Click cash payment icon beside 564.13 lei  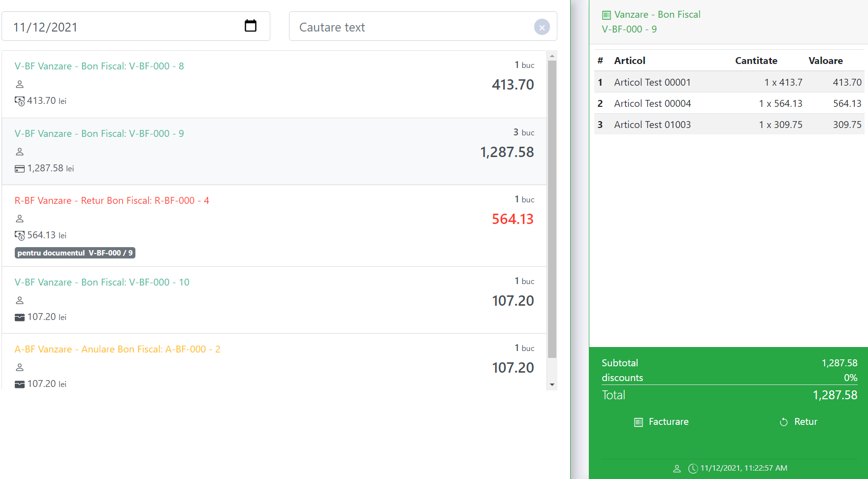point(20,236)
